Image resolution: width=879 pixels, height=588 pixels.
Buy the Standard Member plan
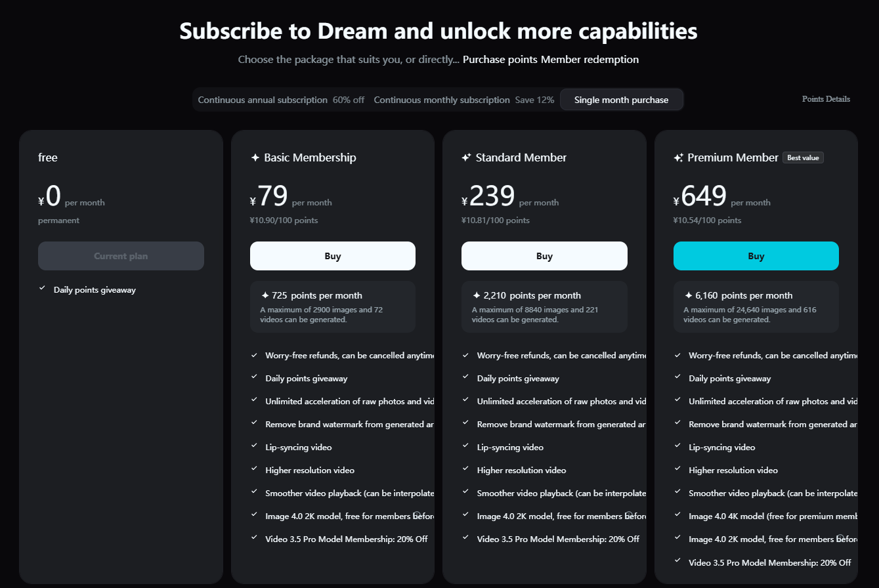pyautogui.click(x=544, y=256)
